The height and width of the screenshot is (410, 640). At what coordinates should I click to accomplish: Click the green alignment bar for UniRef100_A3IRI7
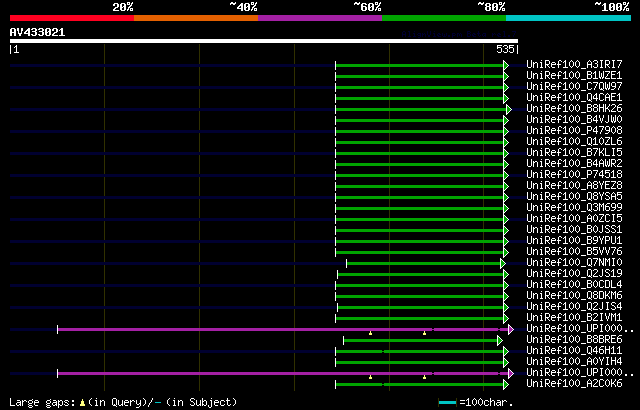pyautogui.click(x=420, y=65)
